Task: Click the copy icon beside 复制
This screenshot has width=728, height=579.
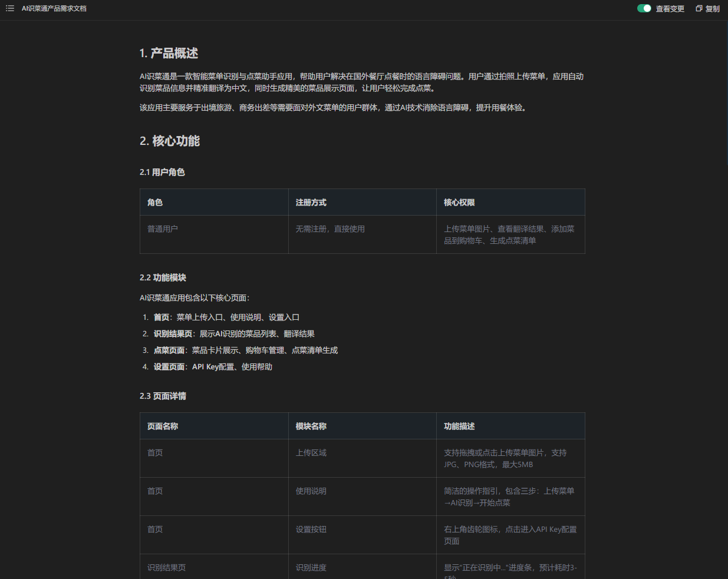Action: pos(699,9)
